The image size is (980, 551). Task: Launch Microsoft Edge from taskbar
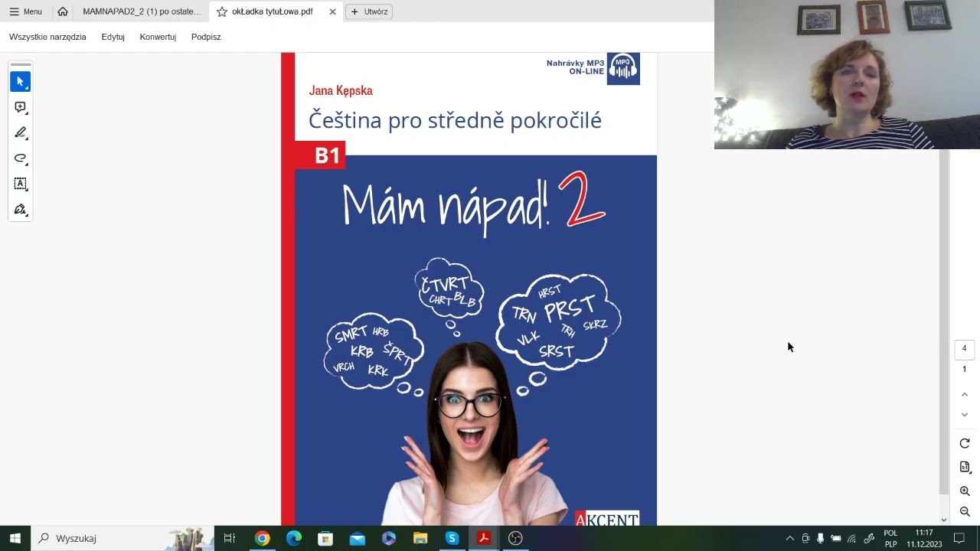pyautogui.click(x=293, y=538)
